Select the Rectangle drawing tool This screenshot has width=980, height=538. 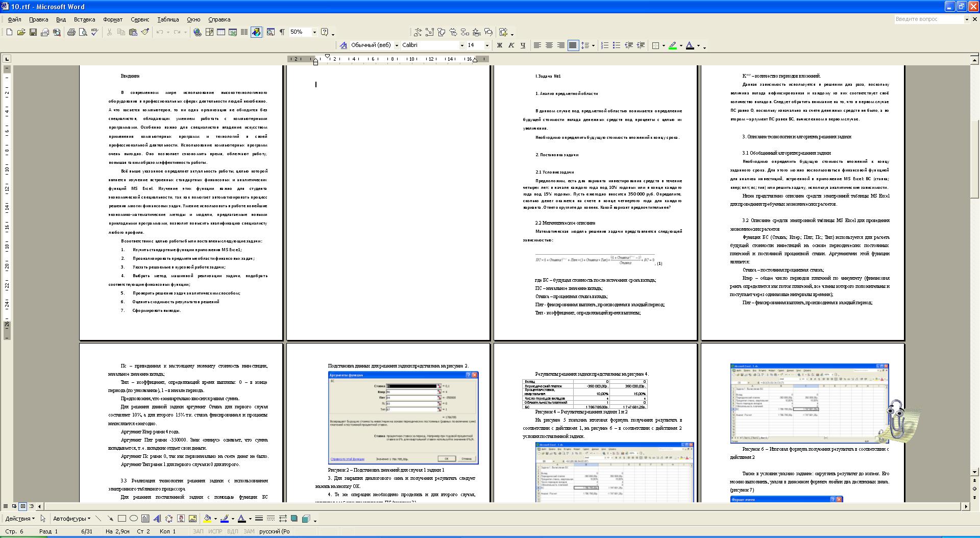pyautogui.click(x=122, y=519)
